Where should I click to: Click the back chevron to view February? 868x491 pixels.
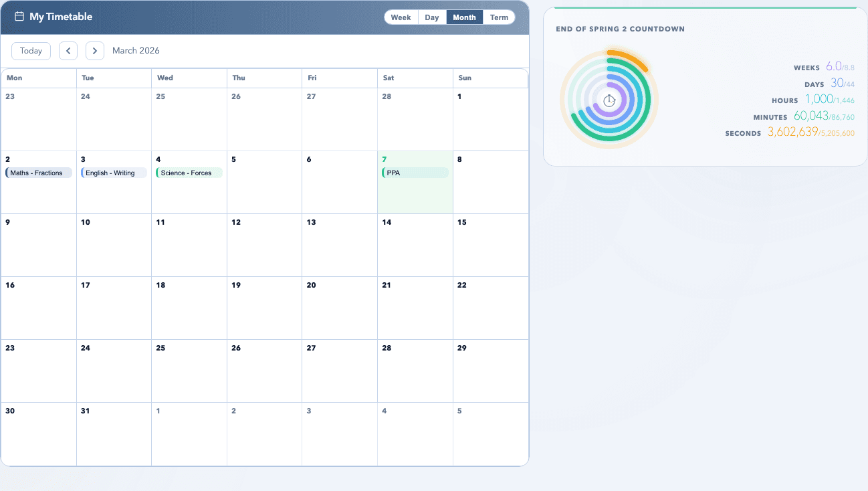pos(68,51)
